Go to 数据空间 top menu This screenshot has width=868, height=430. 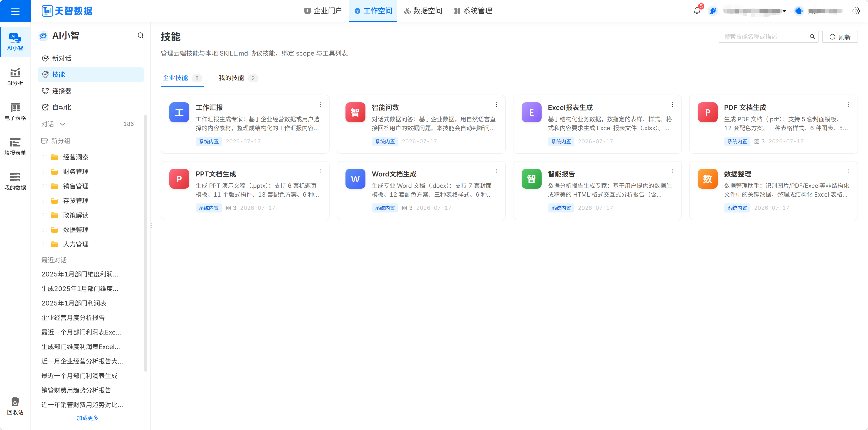423,11
